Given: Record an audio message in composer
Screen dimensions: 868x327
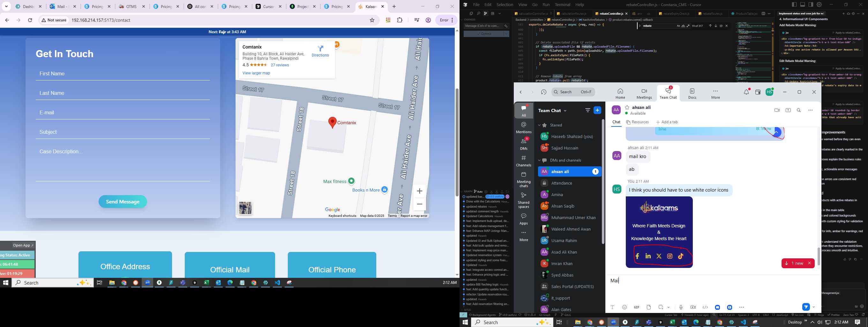Looking at the screenshot, I should click(x=681, y=307).
